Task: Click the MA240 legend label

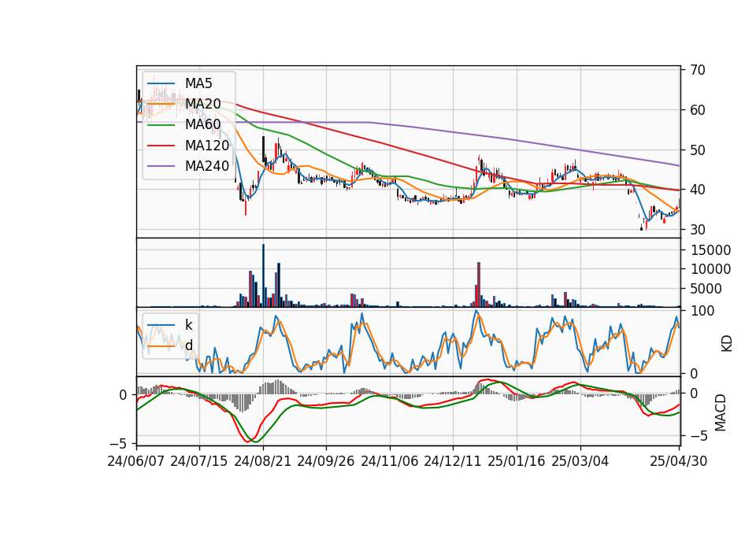Action: click(207, 166)
